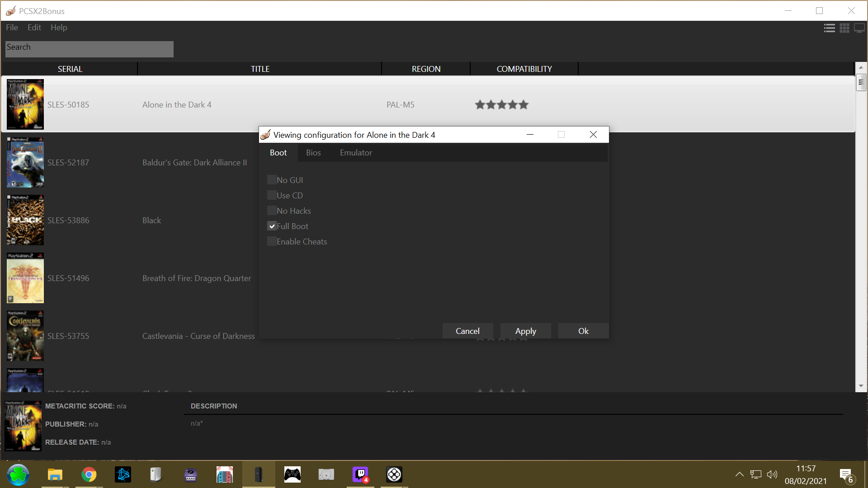
Task: Click game list scrollbar down arrow
Action: pyautogui.click(x=861, y=386)
